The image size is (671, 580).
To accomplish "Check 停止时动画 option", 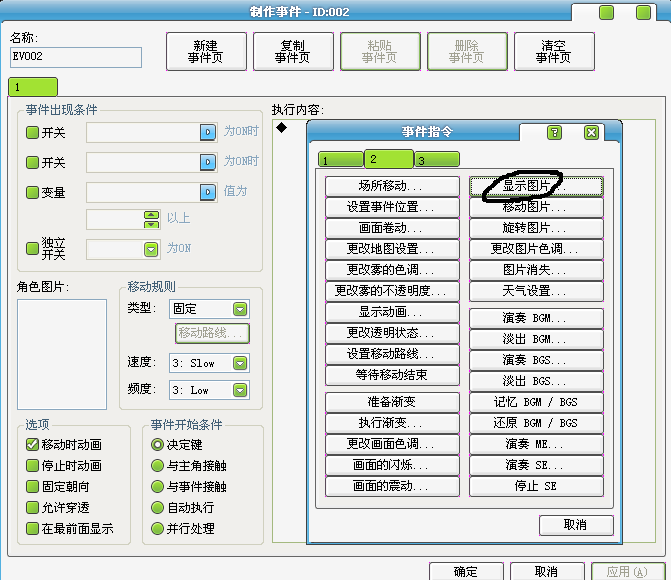I will [33, 465].
